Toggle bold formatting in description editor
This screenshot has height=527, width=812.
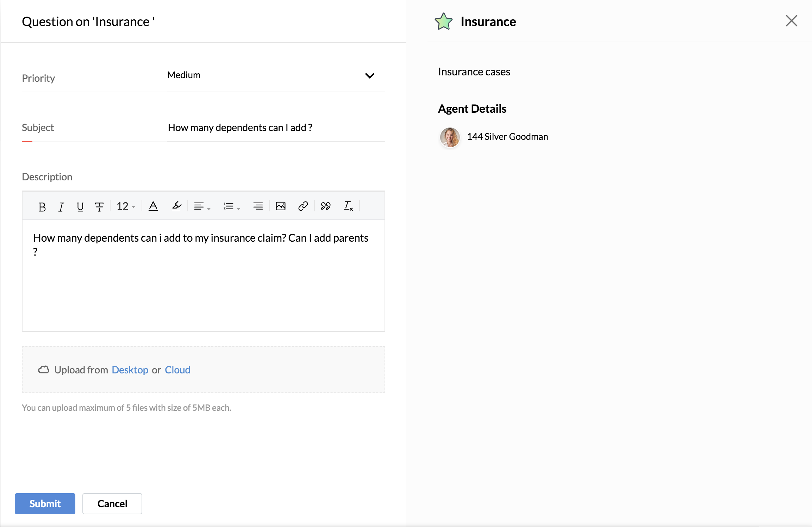(42, 206)
